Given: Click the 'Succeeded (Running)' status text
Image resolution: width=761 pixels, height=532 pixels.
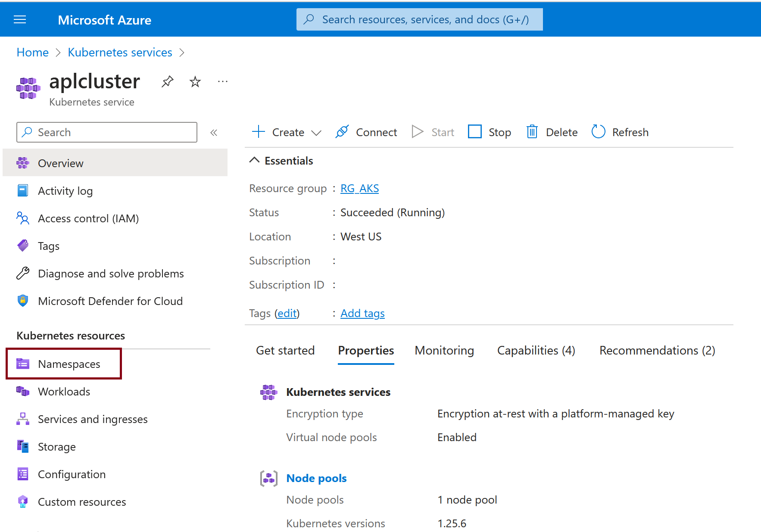Looking at the screenshot, I should click(393, 212).
